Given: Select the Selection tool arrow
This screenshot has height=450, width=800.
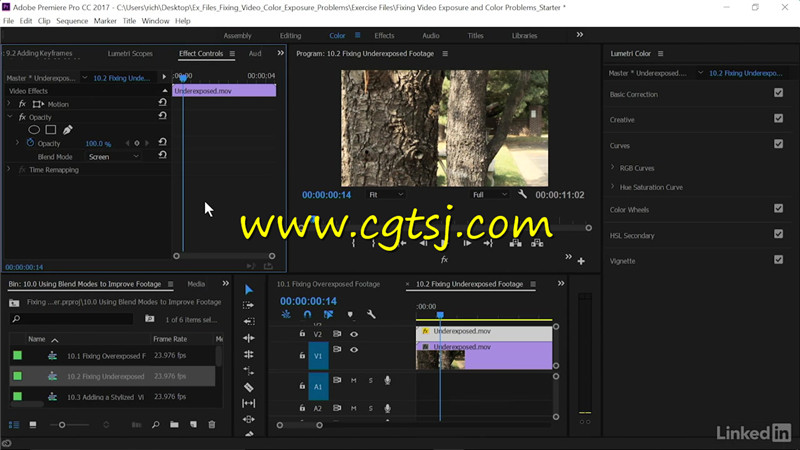Looking at the screenshot, I should (248, 289).
